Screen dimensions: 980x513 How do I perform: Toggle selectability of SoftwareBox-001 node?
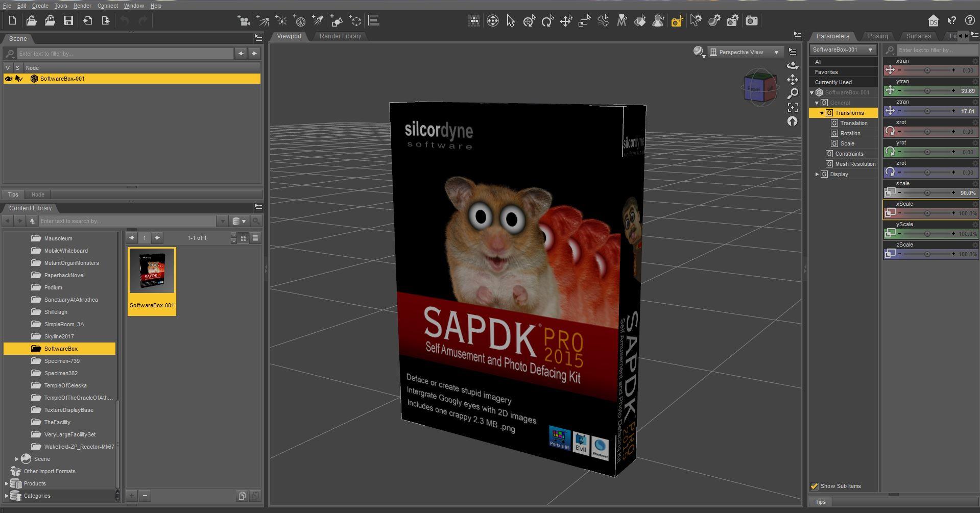19,79
